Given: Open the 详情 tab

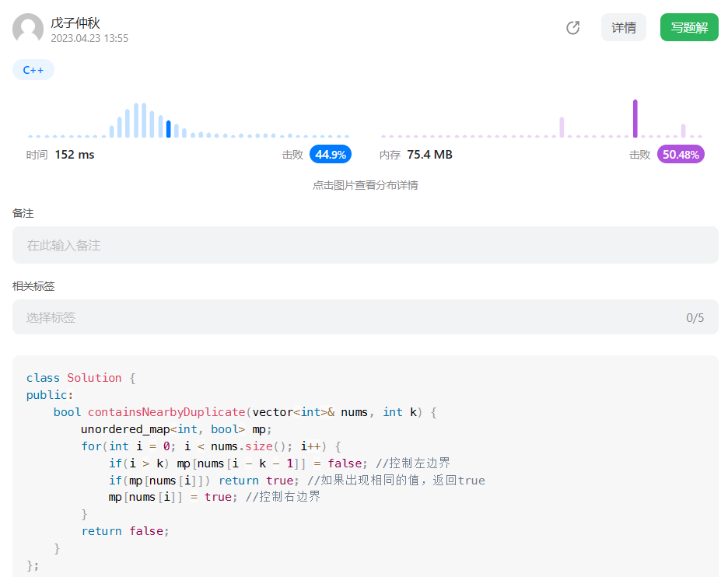Looking at the screenshot, I should [x=623, y=27].
